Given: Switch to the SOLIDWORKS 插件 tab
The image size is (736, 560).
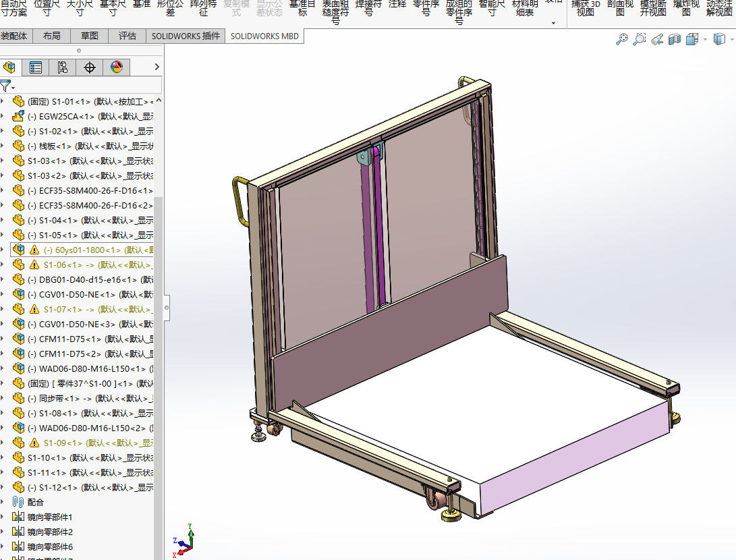Looking at the screenshot, I should (186, 36).
